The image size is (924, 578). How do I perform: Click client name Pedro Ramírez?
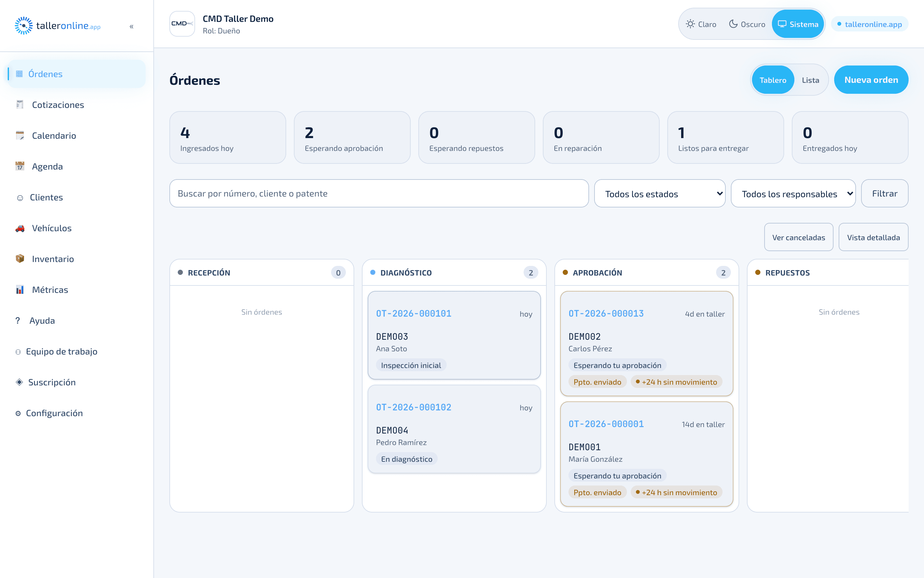tap(401, 442)
